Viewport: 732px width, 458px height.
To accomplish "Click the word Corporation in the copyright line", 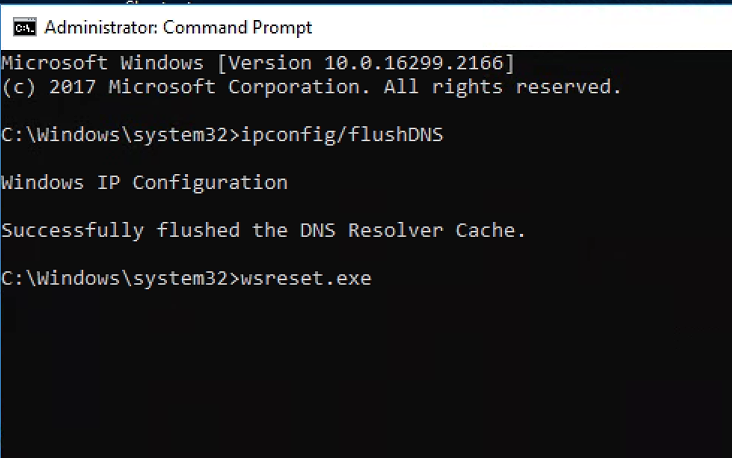I will click(293, 87).
